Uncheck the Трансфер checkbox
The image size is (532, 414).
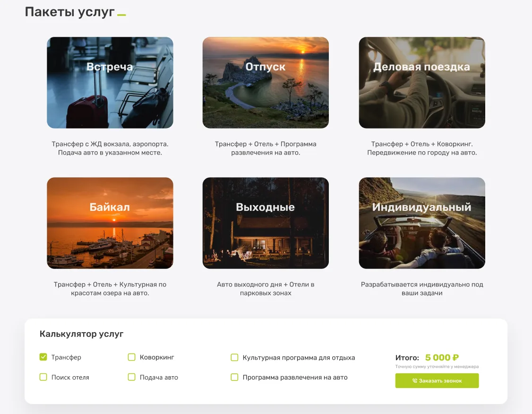tap(43, 357)
